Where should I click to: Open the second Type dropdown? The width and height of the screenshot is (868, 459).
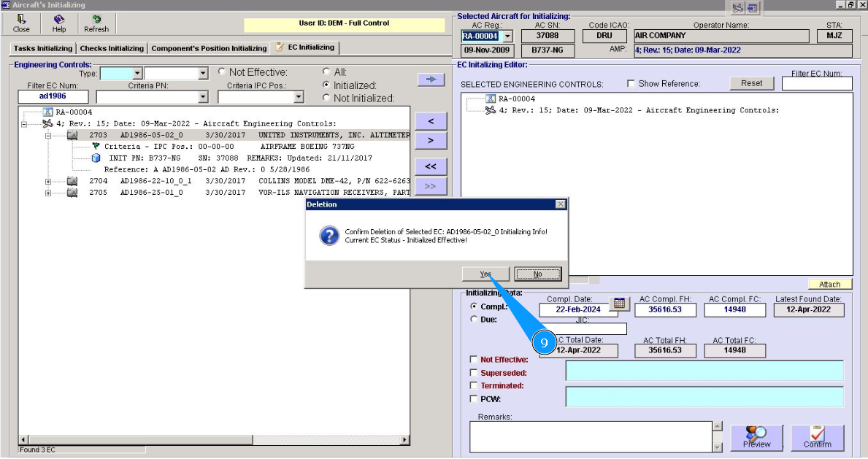[x=203, y=73]
